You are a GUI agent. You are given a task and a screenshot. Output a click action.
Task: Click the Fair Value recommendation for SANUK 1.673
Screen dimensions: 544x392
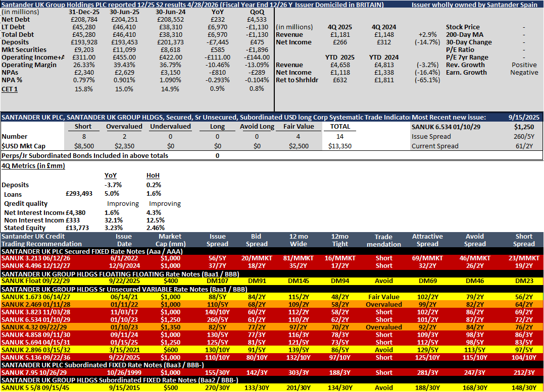[x=384, y=297]
